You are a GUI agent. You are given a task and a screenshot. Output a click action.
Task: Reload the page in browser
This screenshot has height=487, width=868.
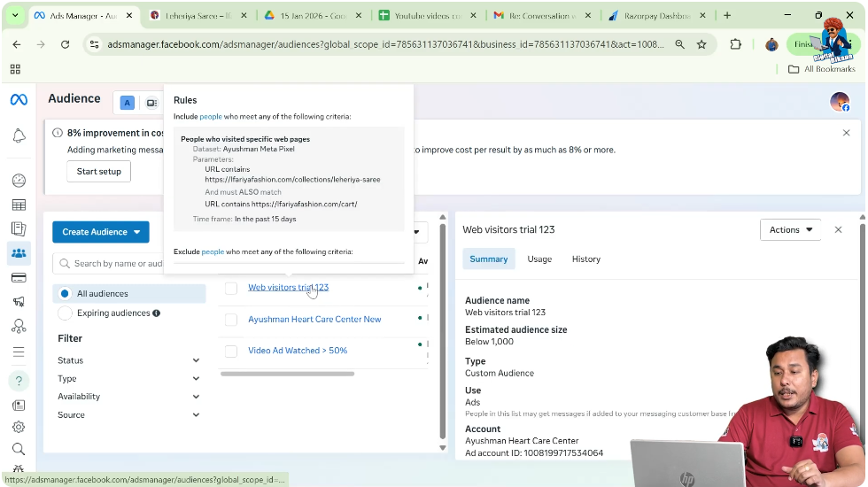coord(66,44)
